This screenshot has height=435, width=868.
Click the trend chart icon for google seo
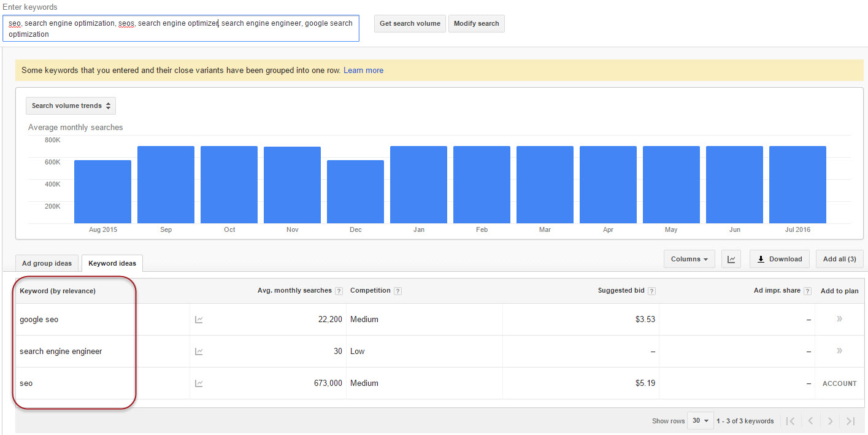199,320
